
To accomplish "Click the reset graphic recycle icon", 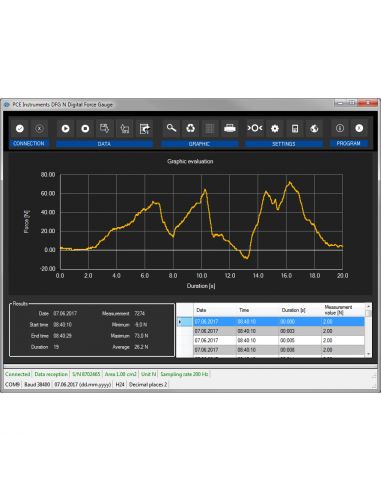I will (x=190, y=128).
